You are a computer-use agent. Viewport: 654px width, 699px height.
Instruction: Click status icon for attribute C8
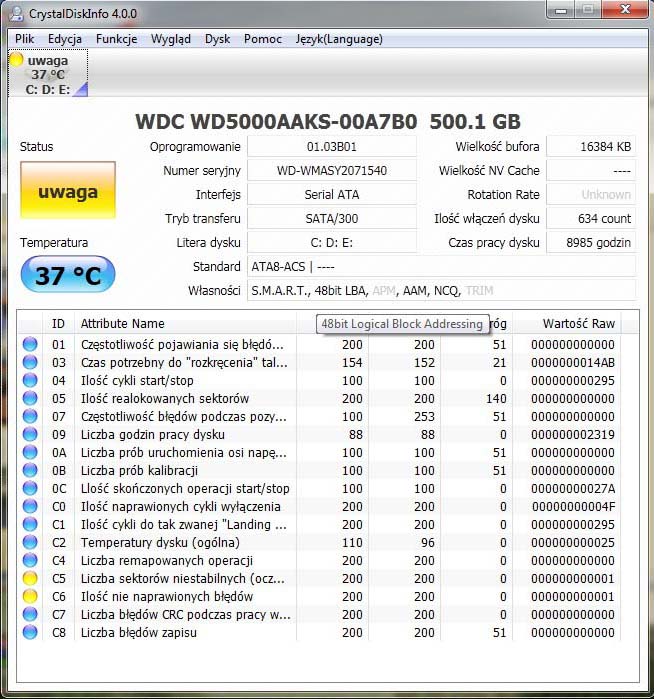[30, 633]
